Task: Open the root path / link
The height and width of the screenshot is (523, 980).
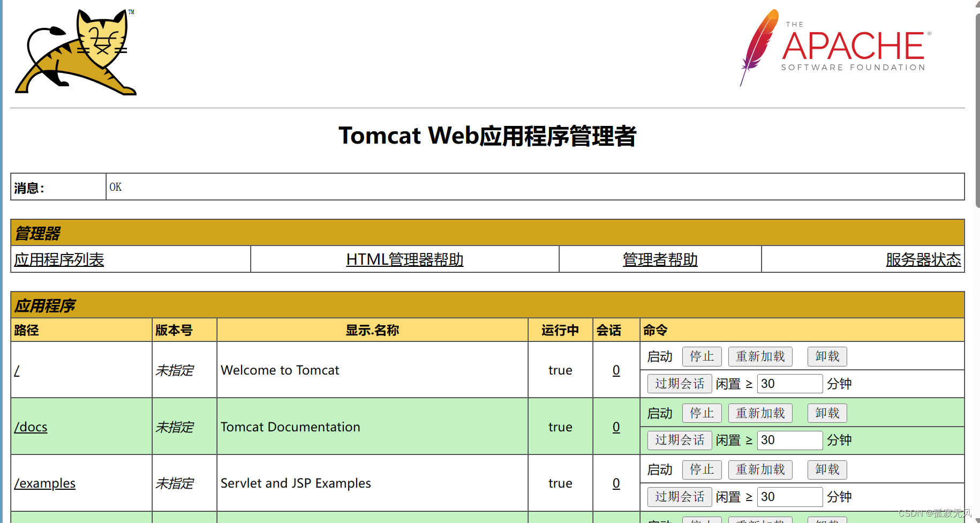Action: 17,370
